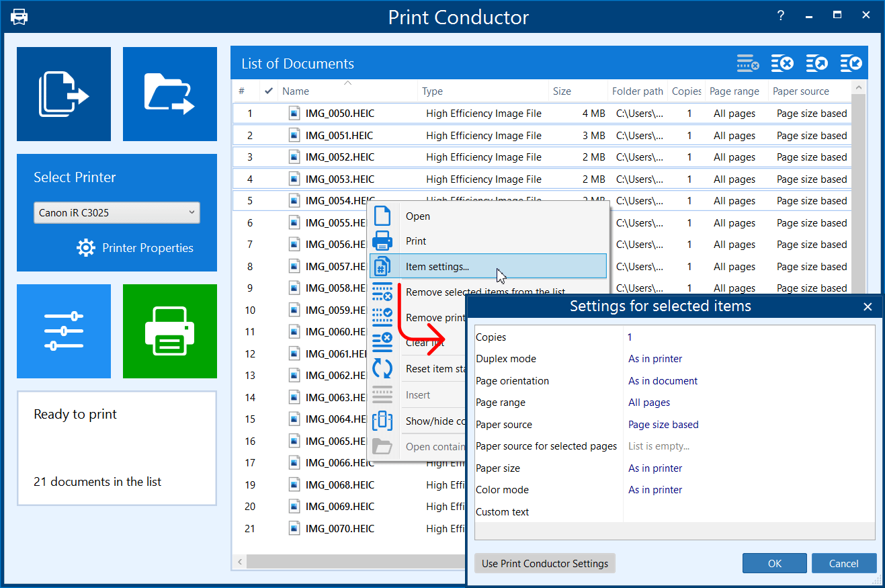Click the second list toolbar icon with x badge

click(782, 64)
